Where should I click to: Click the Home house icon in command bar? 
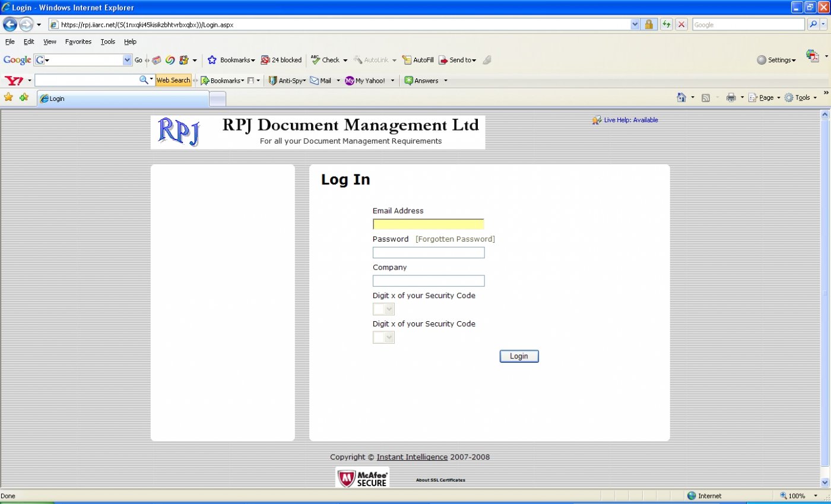(681, 97)
